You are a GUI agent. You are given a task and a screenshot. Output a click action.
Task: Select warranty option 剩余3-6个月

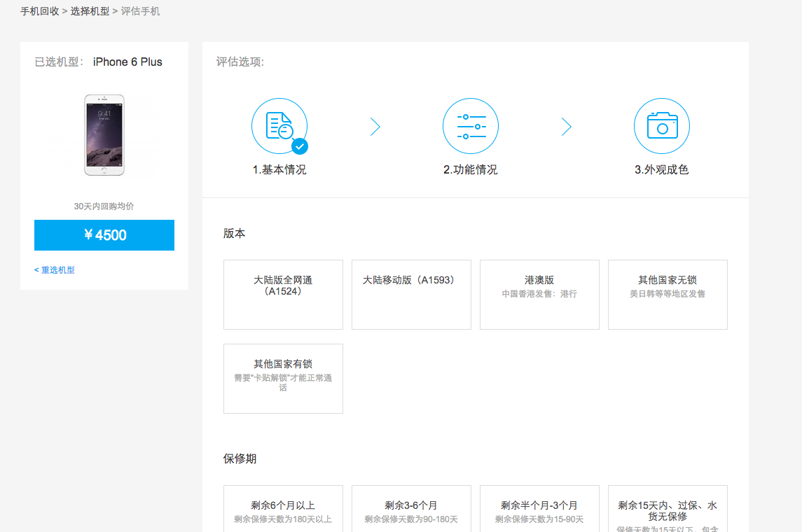[x=411, y=509]
